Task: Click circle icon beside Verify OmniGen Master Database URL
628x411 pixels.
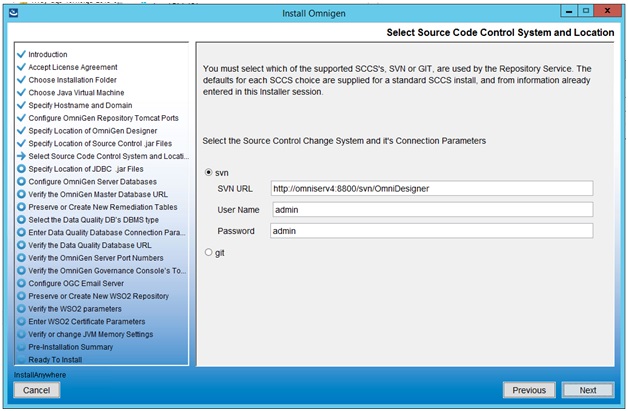Action: coord(22,194)
